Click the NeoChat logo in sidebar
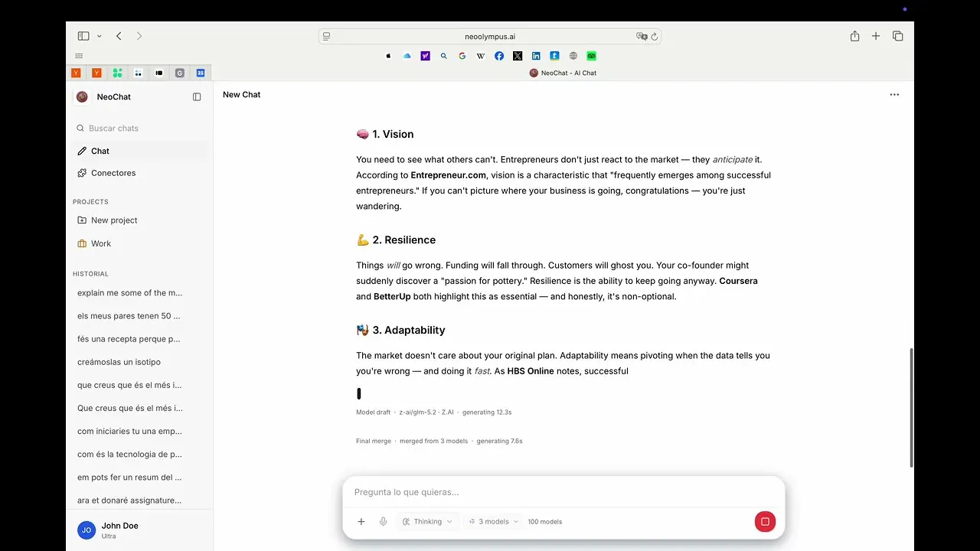980x551 pixels. pos(82,96)
